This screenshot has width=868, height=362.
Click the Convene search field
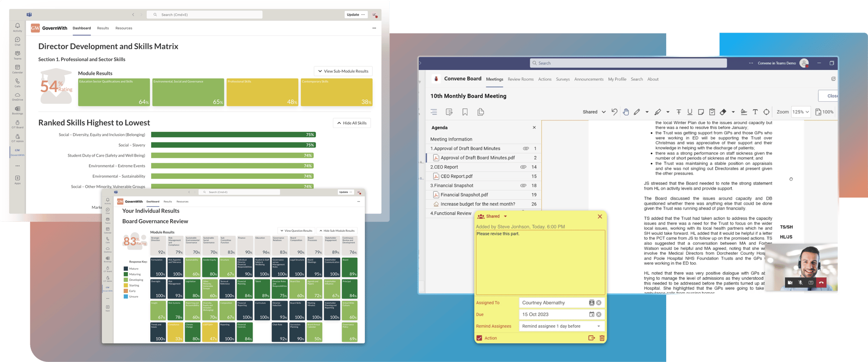(628, 63)
